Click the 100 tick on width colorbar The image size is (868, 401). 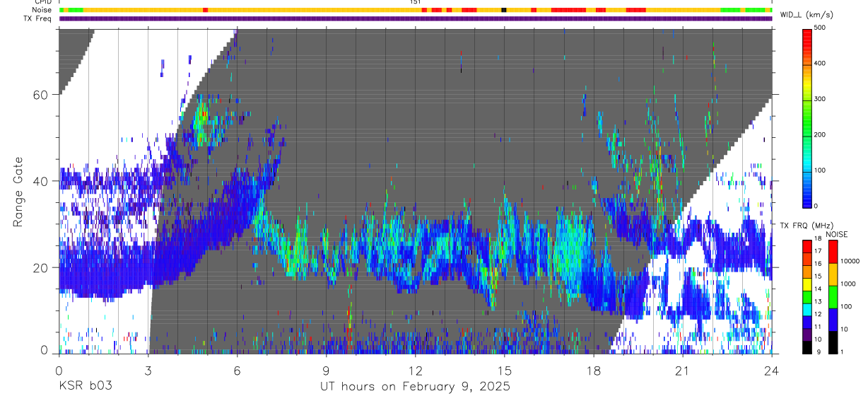click(x=821, y=170)
